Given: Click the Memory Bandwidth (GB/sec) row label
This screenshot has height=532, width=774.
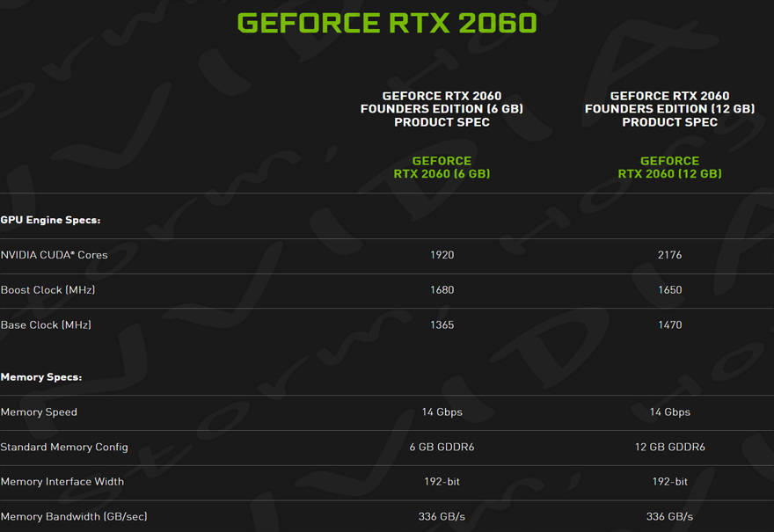Looking at the screenshot, I should tap(74, 517).
